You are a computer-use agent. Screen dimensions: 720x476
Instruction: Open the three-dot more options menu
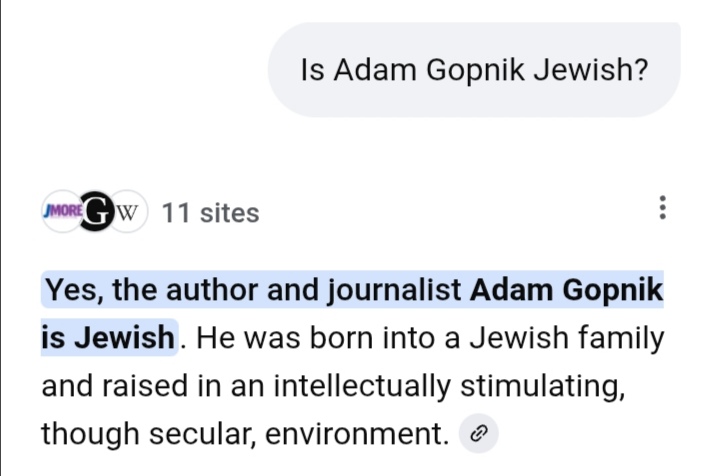point(661,208)
